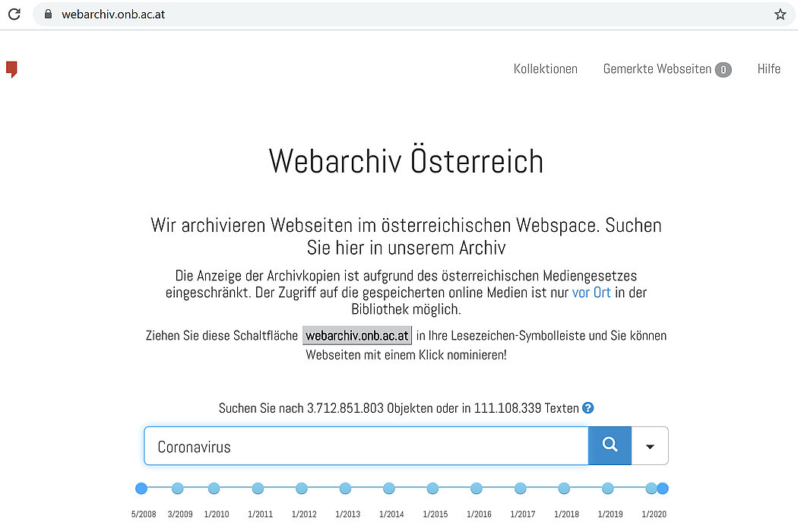Click the Gemerkte Webseiten count badge
The image size is (798, 532).
pos(724,70)
